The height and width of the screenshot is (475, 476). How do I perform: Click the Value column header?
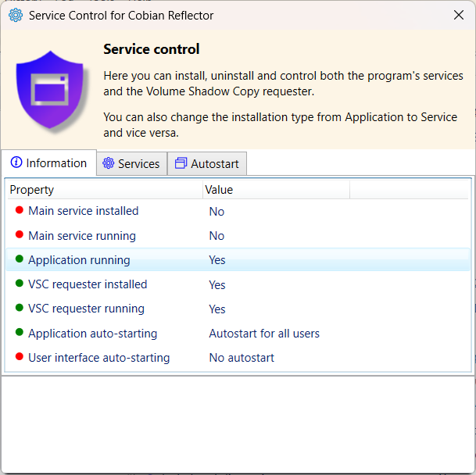tap(219, 189)
